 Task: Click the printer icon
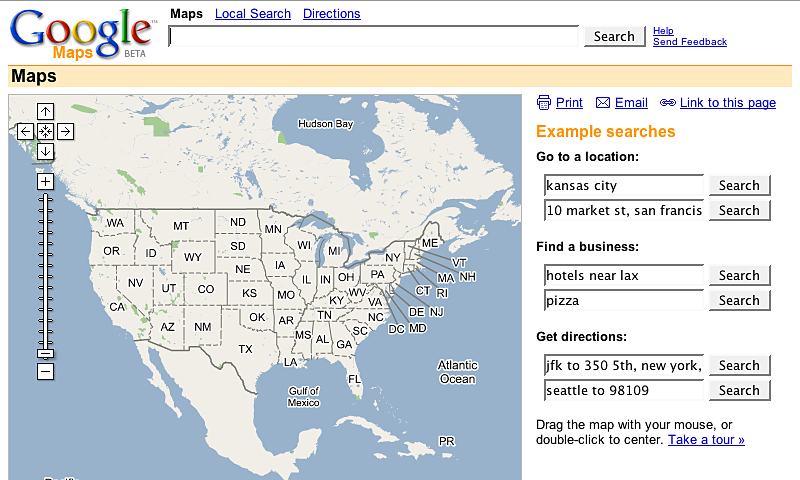[x=544, y=103]
